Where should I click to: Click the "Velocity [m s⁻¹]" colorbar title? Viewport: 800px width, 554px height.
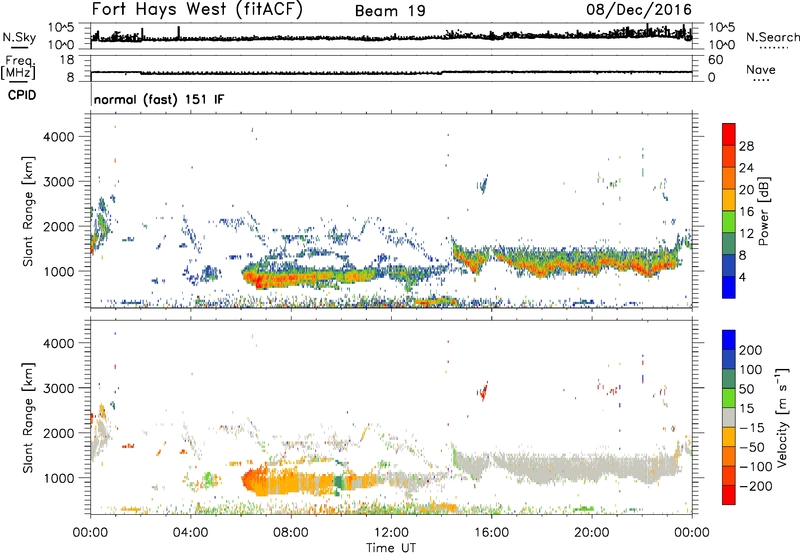[x=782, y=417]
